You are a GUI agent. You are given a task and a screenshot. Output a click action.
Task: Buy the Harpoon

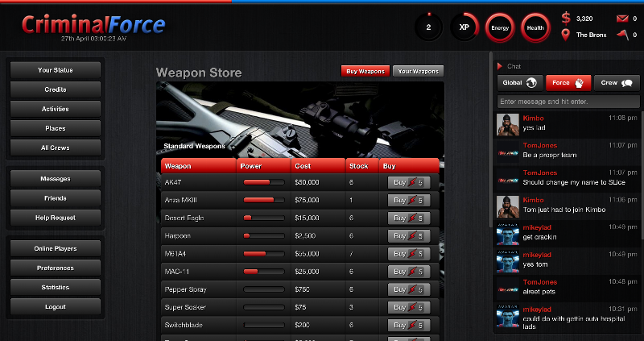pos(409,235)
